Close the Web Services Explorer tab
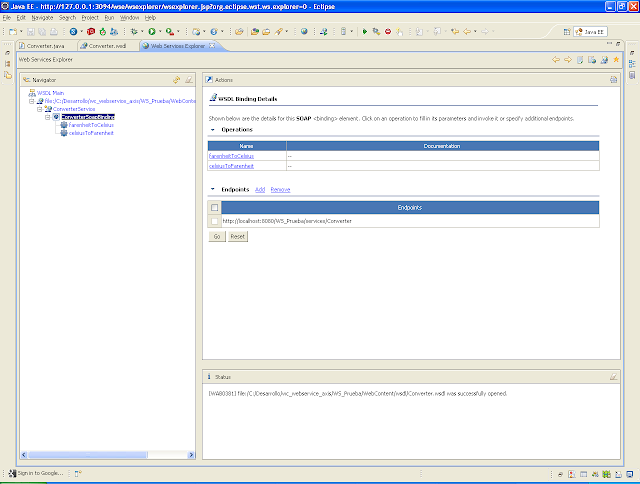 point(212,46)
